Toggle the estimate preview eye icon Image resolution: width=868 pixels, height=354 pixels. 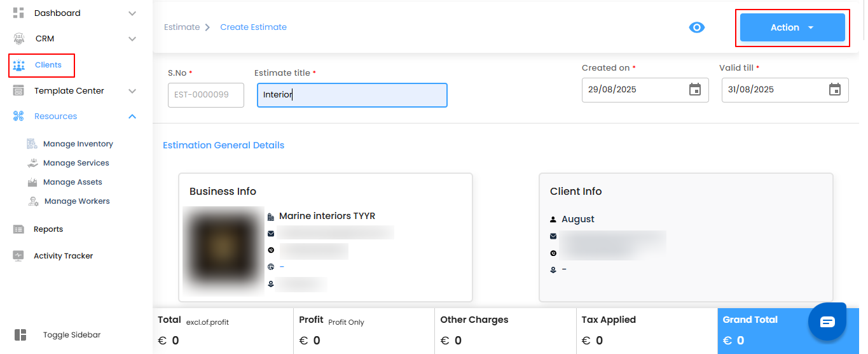point(697,27)
